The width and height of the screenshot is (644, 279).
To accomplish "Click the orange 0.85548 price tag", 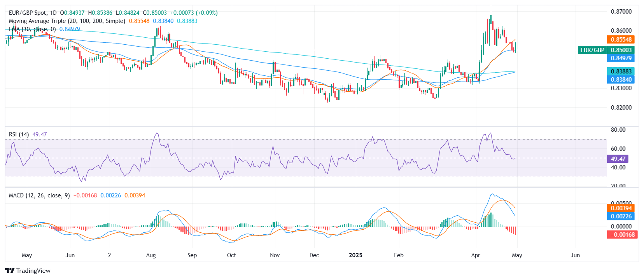I will pos(621,40).
